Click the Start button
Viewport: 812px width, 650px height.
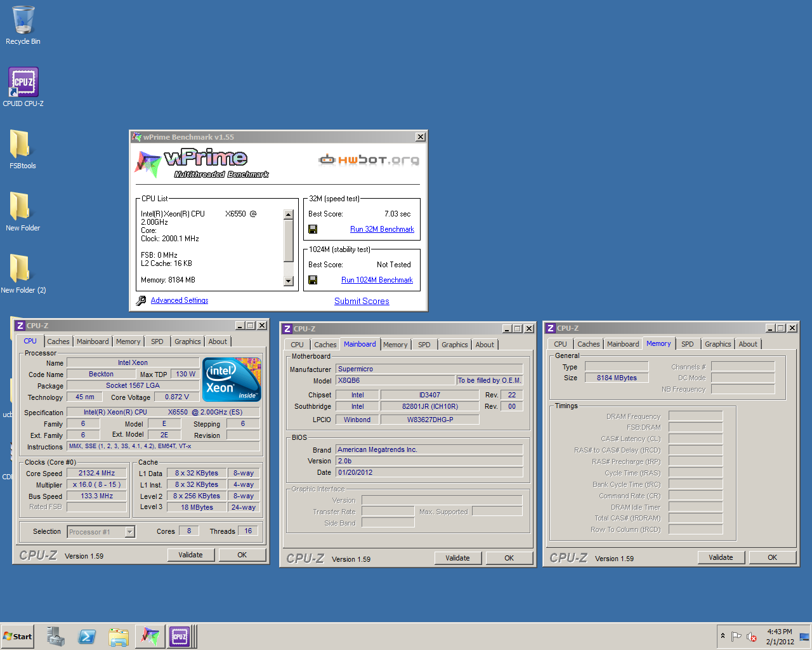18,636
